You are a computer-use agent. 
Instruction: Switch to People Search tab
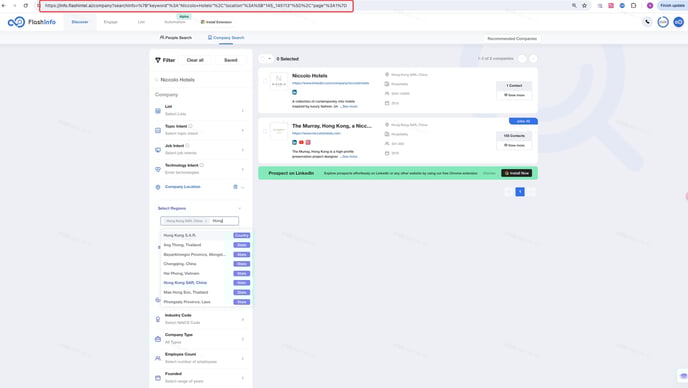(176, 38)
